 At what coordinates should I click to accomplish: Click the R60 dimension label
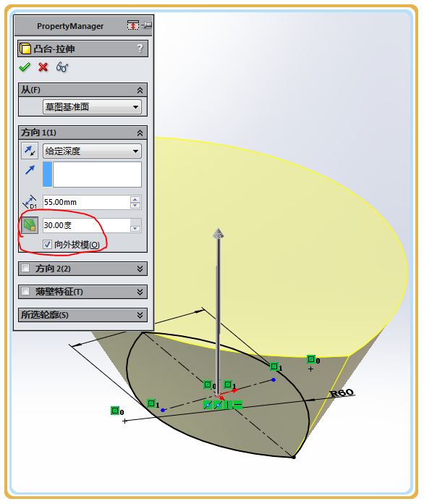point(342,392)
